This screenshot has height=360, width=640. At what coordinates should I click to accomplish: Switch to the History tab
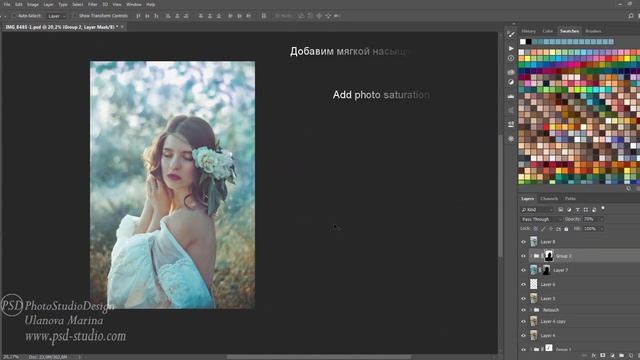[x=528, y=31]
